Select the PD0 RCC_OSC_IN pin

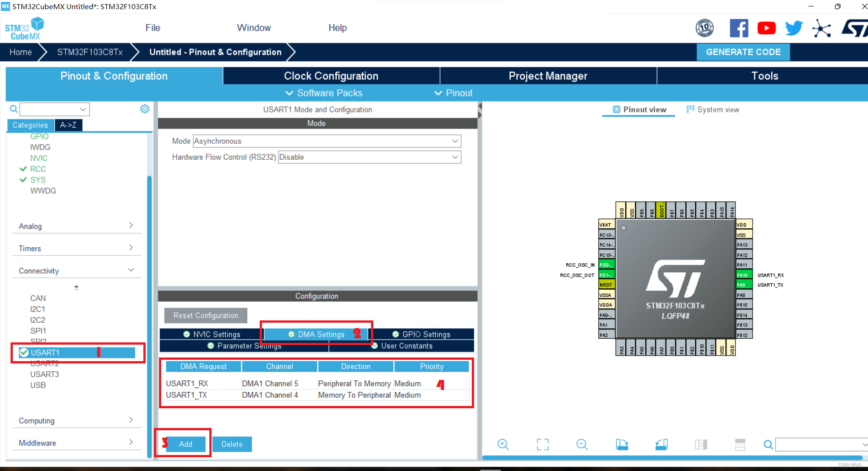[x=606, y=265]
